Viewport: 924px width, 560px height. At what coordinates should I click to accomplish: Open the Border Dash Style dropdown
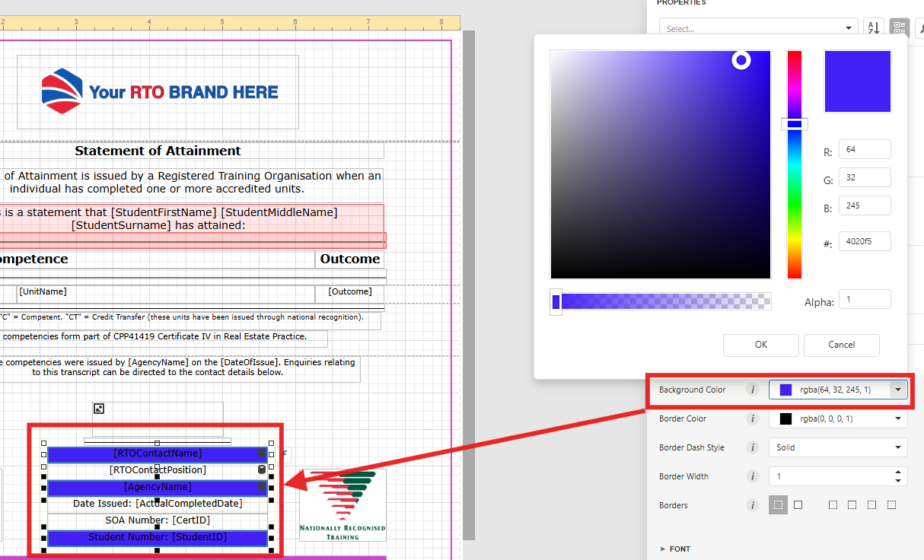click(x=837, y=447)
